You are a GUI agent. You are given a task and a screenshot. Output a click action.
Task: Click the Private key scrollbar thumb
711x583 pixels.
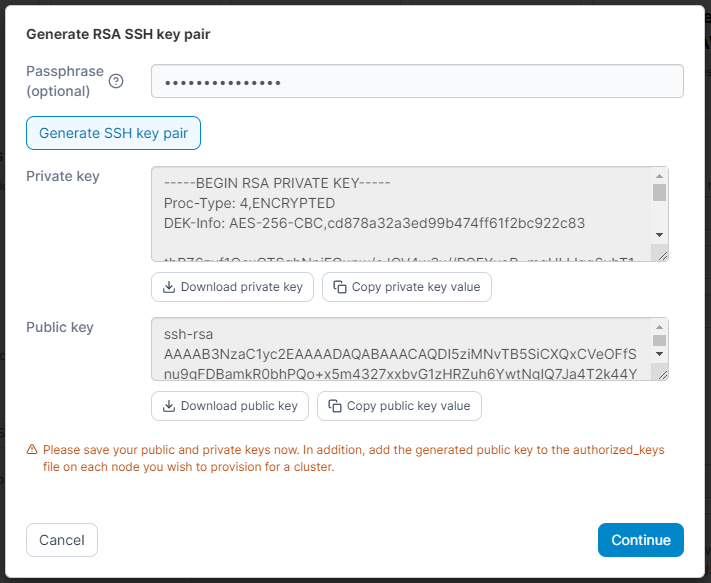tap(659, 193)
